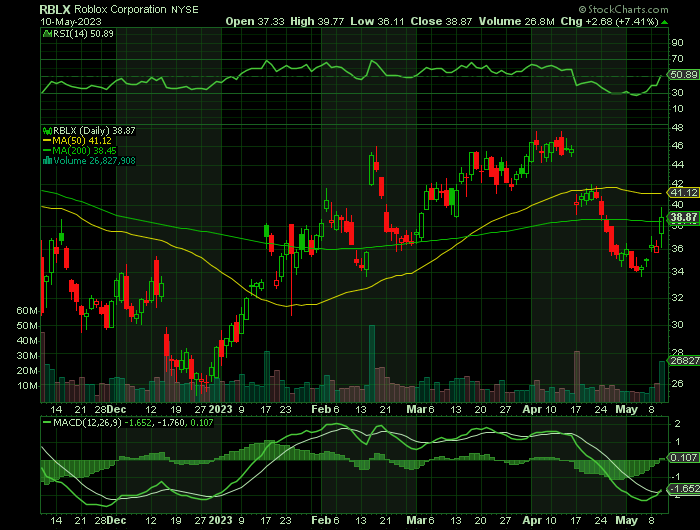700x530 pixels.
Task: Select the Volume 26.8M value in the header
Action: click(517, 21)
